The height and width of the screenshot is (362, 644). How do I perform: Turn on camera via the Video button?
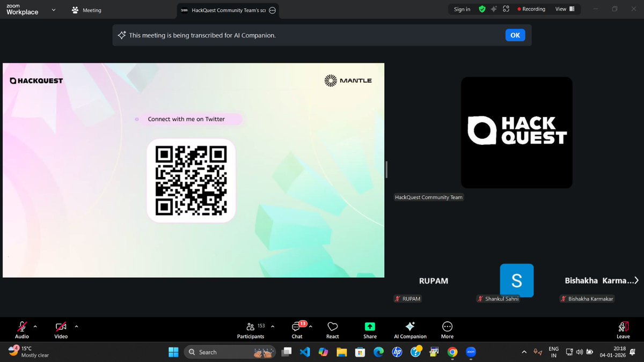pyautogui.click(x=61, y=330)
